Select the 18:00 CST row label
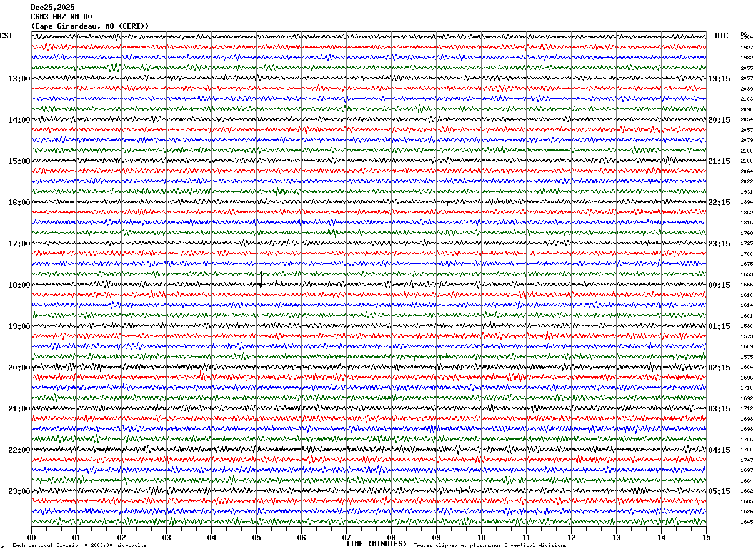 [19, 285]
